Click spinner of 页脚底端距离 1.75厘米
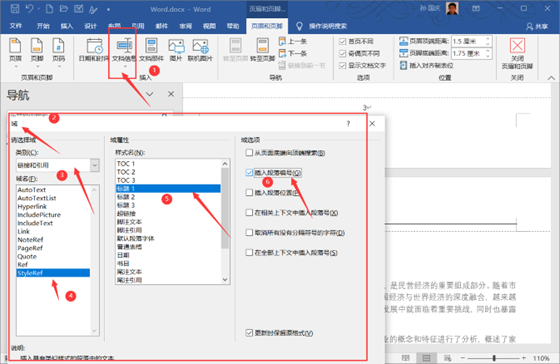 (x=488, y=54)
